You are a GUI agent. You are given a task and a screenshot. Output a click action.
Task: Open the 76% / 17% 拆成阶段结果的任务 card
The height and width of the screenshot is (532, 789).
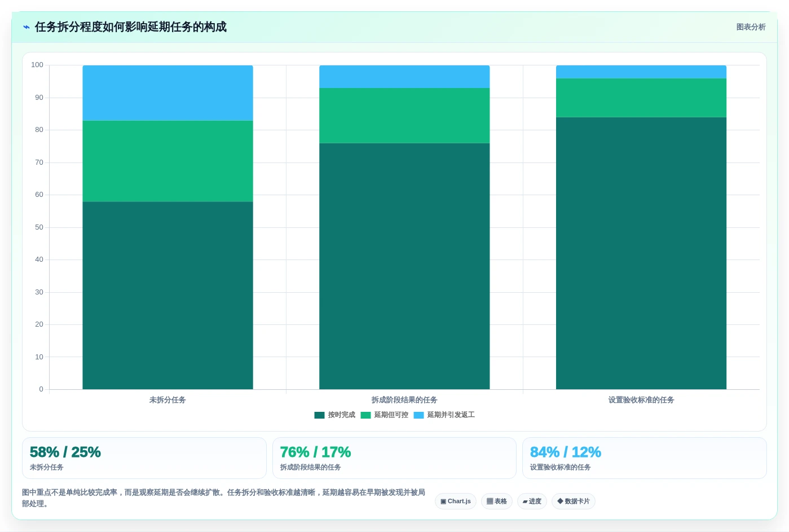coord(394,458)
